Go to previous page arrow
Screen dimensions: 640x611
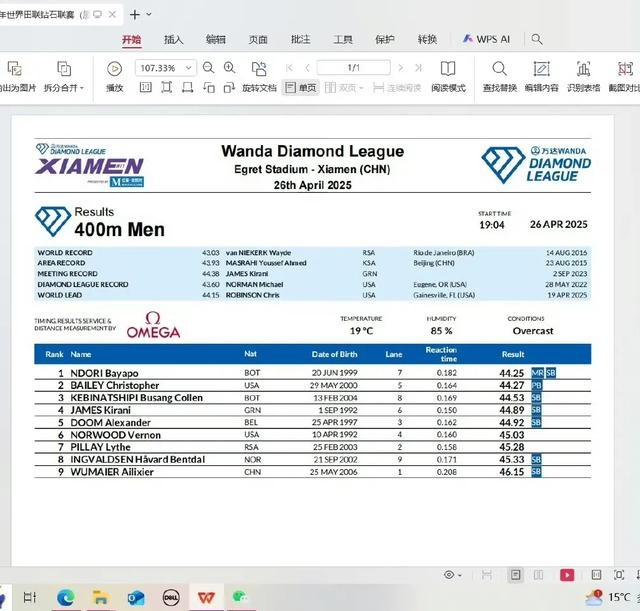307,68
